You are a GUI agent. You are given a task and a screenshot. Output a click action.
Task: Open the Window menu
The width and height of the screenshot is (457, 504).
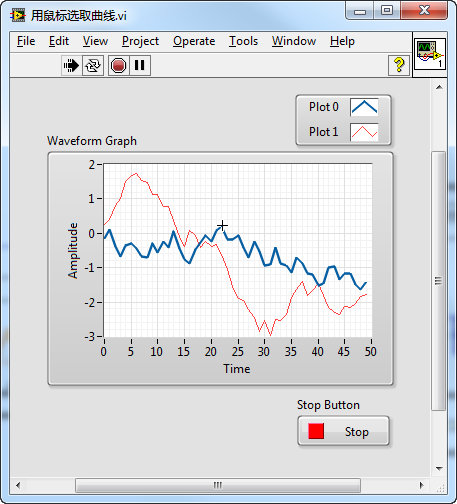pyautogui.click(x=294, y=41)
